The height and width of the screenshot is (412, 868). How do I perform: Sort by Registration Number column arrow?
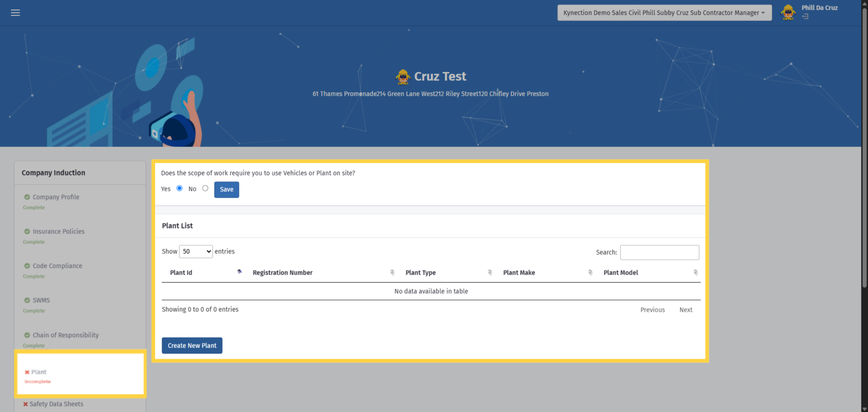point(392,272)
